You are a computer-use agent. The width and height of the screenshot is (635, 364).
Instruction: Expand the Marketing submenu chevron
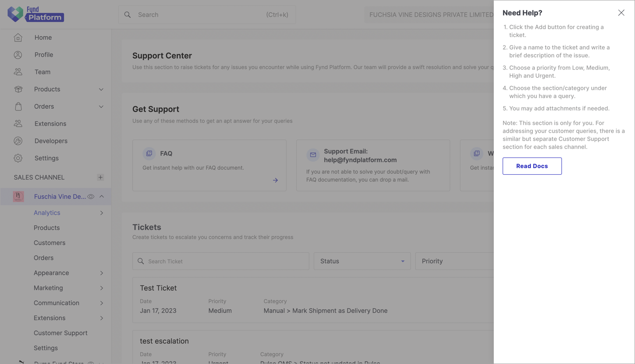click(102, 288)
